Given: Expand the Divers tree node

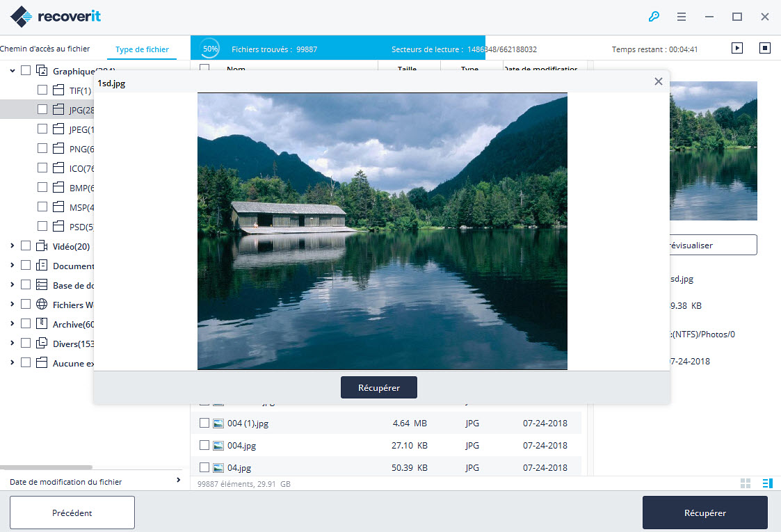Looking at the screenshot, I should coord(12,343).
